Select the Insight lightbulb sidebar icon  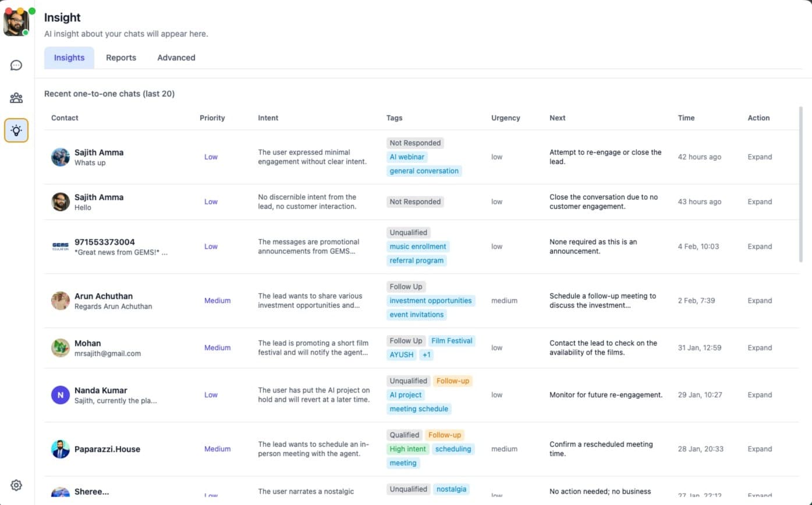point(16,130)
